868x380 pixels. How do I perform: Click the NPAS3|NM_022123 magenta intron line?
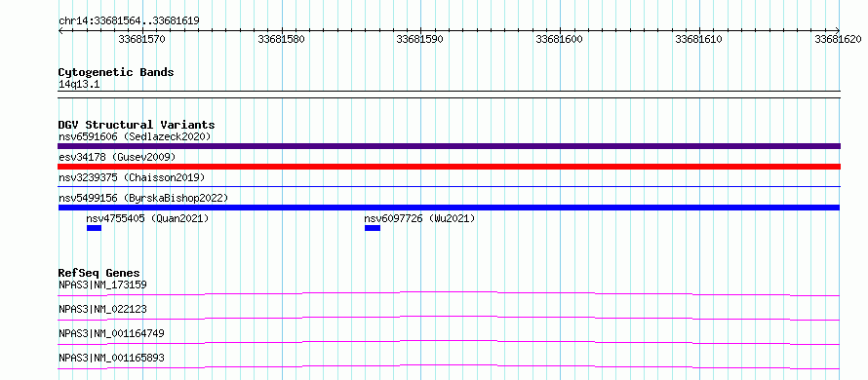(x=449, y=318)
